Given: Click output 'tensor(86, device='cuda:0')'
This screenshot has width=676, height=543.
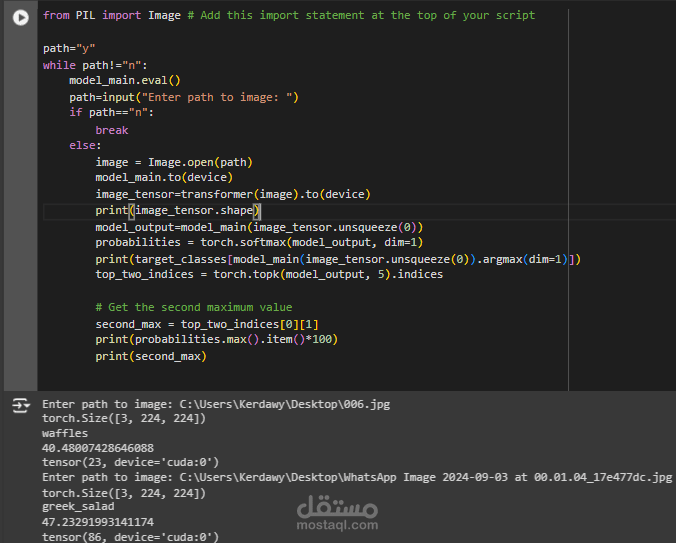Looking at the screenshot, I should click(130, 537).
